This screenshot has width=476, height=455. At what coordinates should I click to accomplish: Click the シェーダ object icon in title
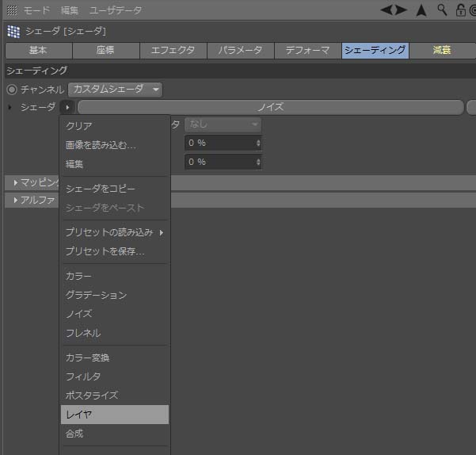13,31
